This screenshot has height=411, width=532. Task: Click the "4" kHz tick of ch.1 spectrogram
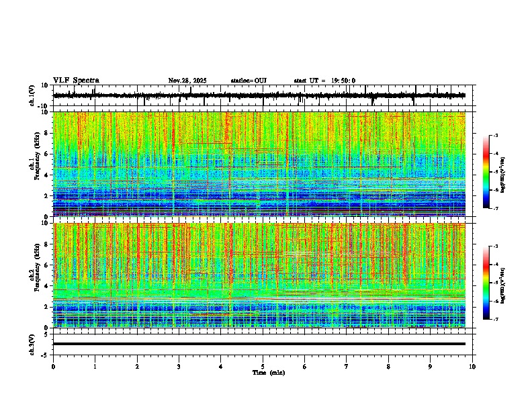(x=46, y=175)
